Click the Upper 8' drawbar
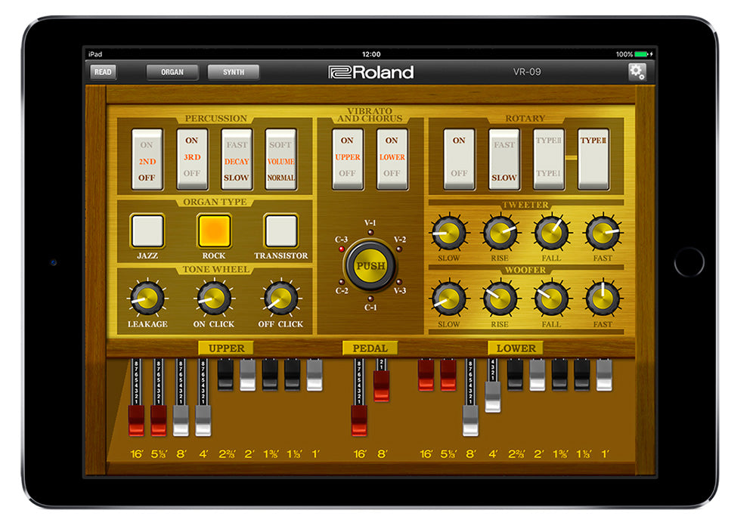 181,420
